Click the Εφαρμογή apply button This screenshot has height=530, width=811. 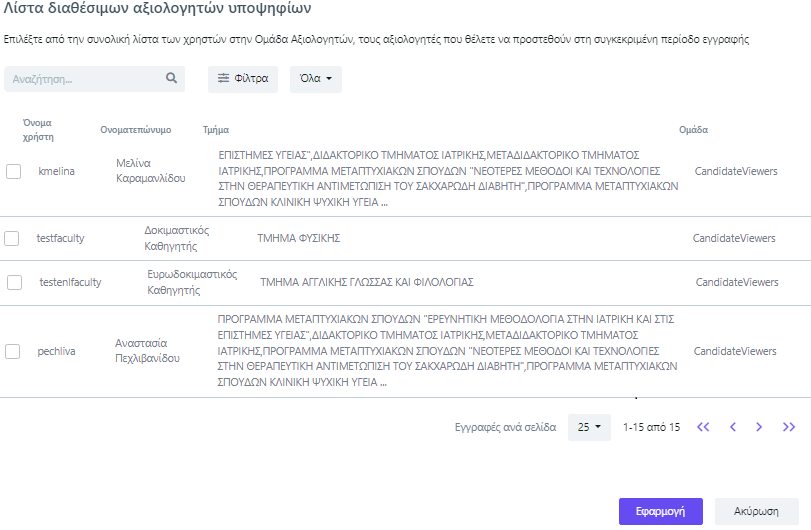[x=660, y=511]
